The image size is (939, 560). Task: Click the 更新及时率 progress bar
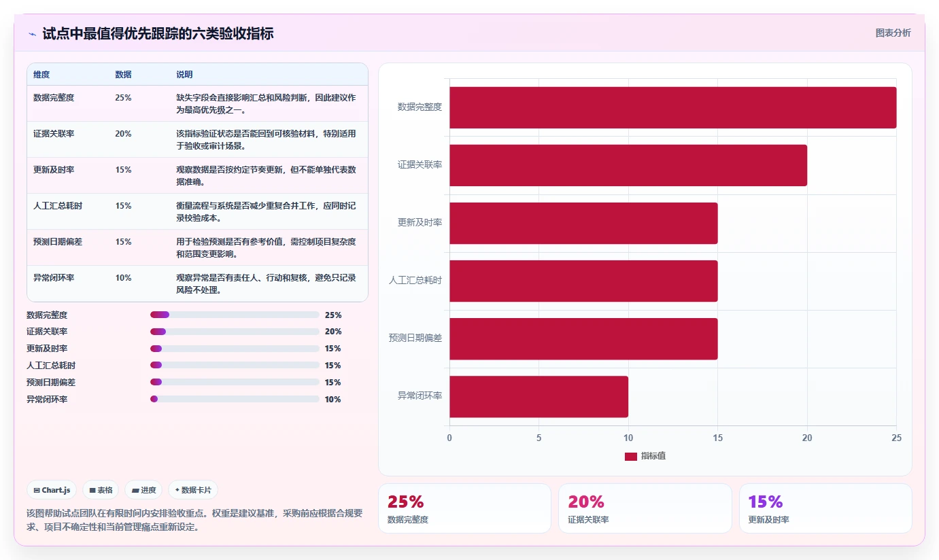pos(235,349)
